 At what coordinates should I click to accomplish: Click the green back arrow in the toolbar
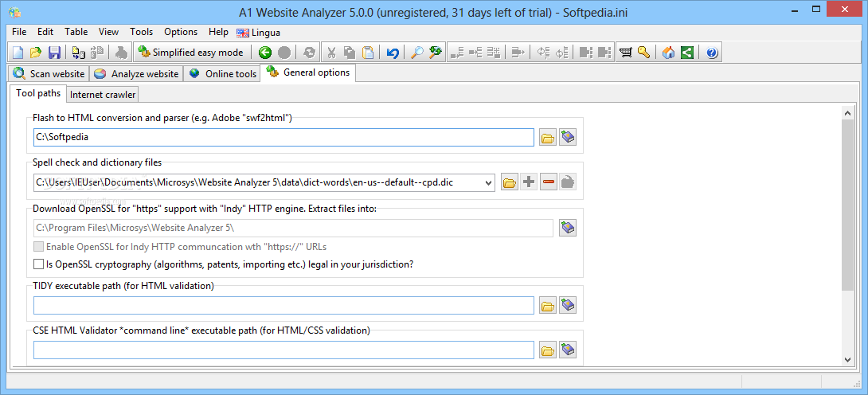tap(265, 53)
